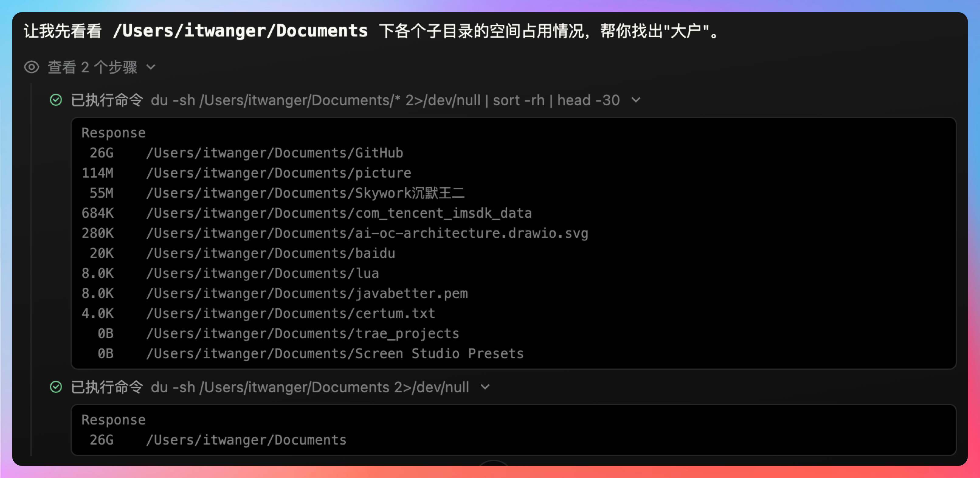Screen dimensions: 980x478
Task: Click green check icon of second command
Action: coord(56,387)
